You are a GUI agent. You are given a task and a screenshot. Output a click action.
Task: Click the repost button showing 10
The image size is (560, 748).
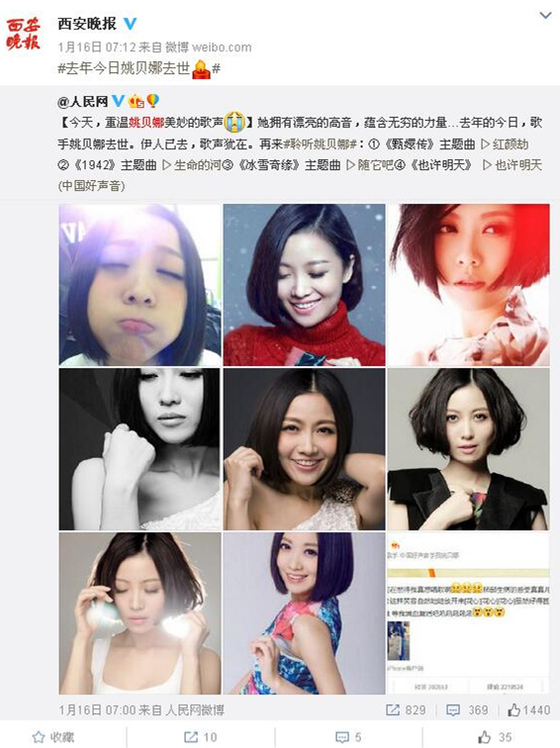pos(200,737)
